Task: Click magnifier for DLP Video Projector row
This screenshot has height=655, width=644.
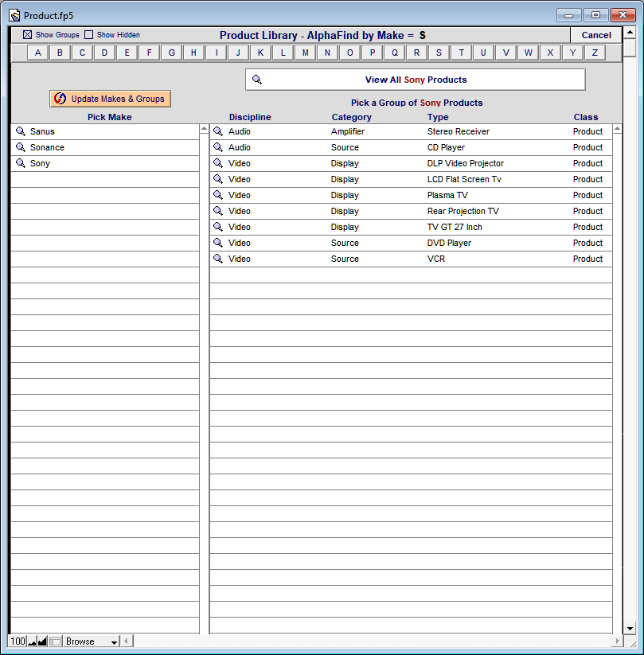Action: pyautogui.click(x=218, y=163)
